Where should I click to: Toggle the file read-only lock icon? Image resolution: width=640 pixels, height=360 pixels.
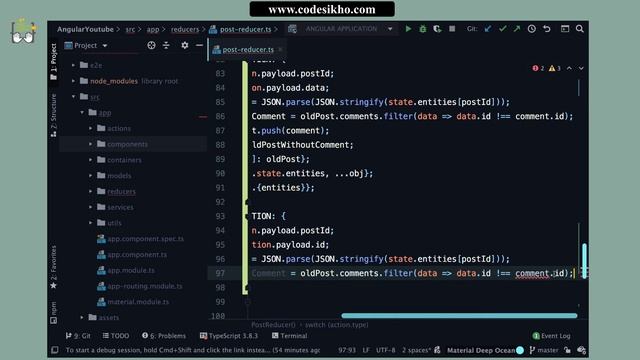[567, 350]
